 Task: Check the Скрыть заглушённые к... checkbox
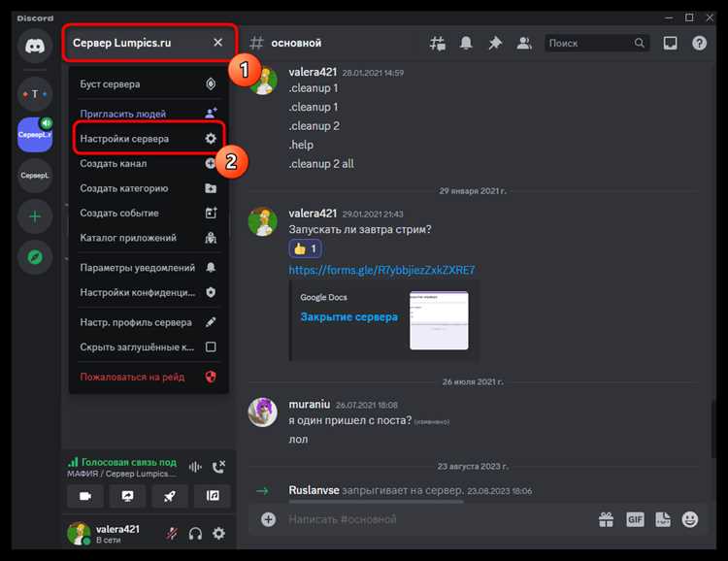click(211, 346)
